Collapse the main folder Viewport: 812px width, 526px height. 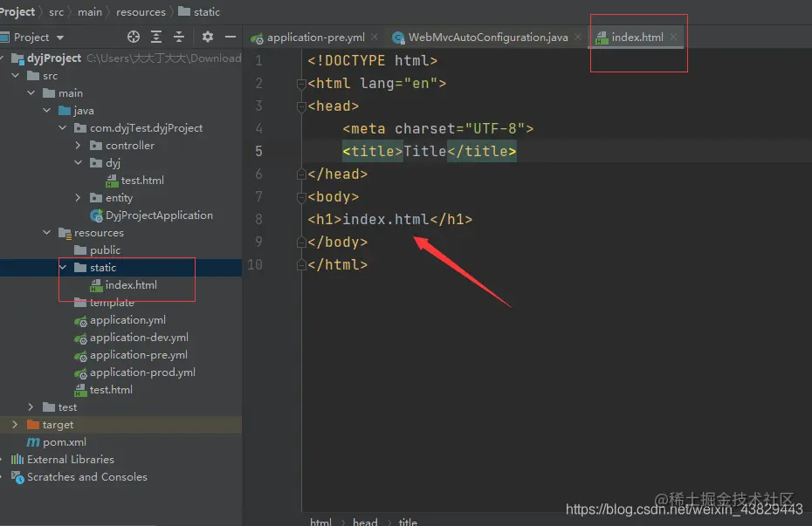tap(31, 93)
